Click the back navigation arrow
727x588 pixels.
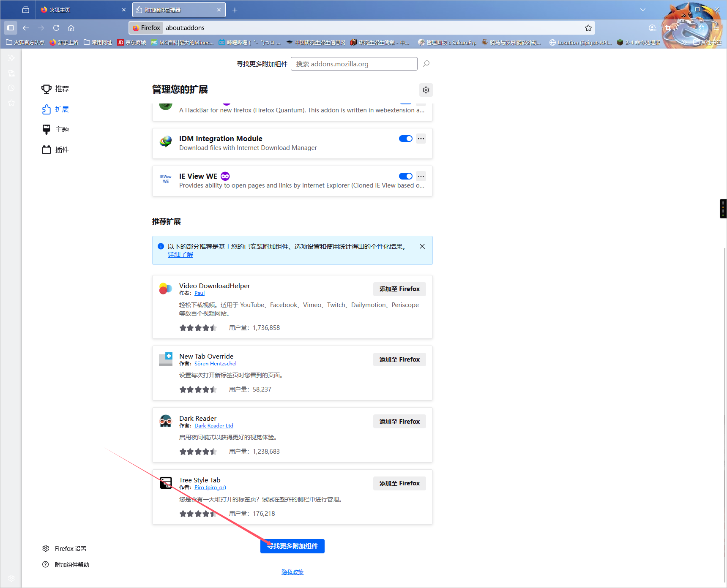coord(26,28)
